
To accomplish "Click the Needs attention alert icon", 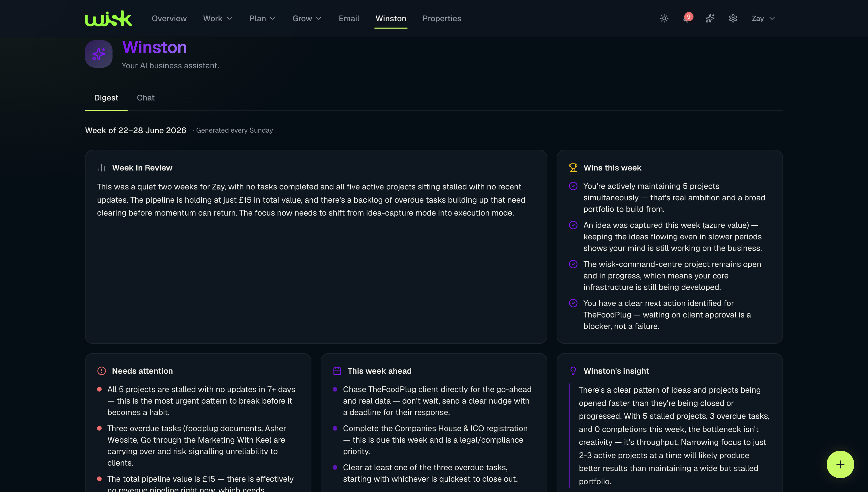I will (x=101, y=371).
